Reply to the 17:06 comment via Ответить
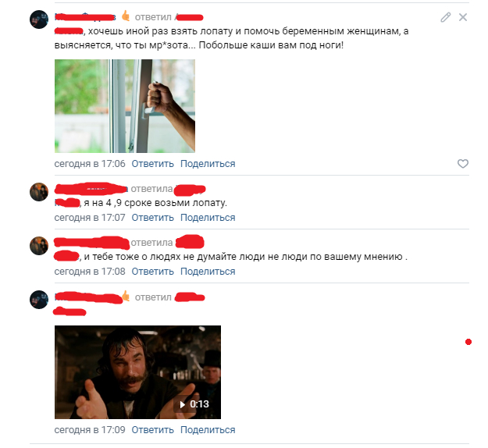 (x=152, y=164)
